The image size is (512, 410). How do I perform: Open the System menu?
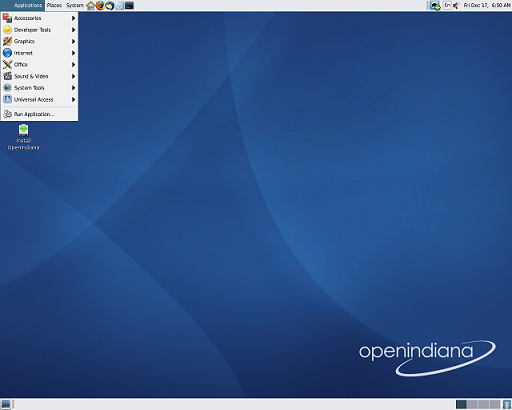pyautogui.click(x=75, y=5)
